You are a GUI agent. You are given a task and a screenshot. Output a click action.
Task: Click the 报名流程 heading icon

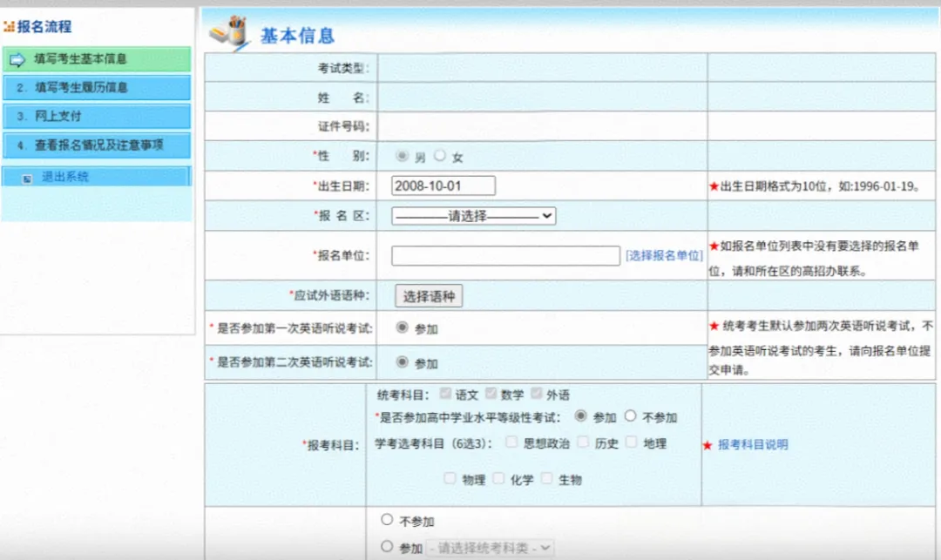click(9, 27)
